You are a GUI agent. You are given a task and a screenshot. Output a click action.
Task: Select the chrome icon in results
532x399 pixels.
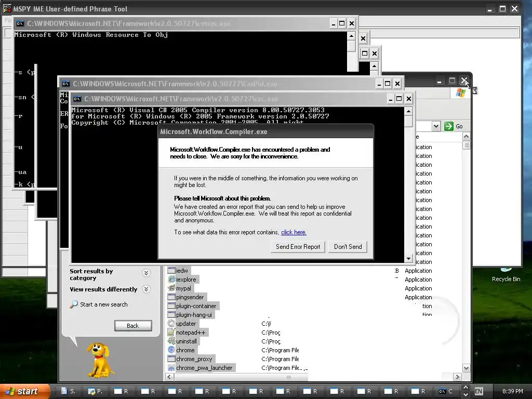[x=171, y=350]
